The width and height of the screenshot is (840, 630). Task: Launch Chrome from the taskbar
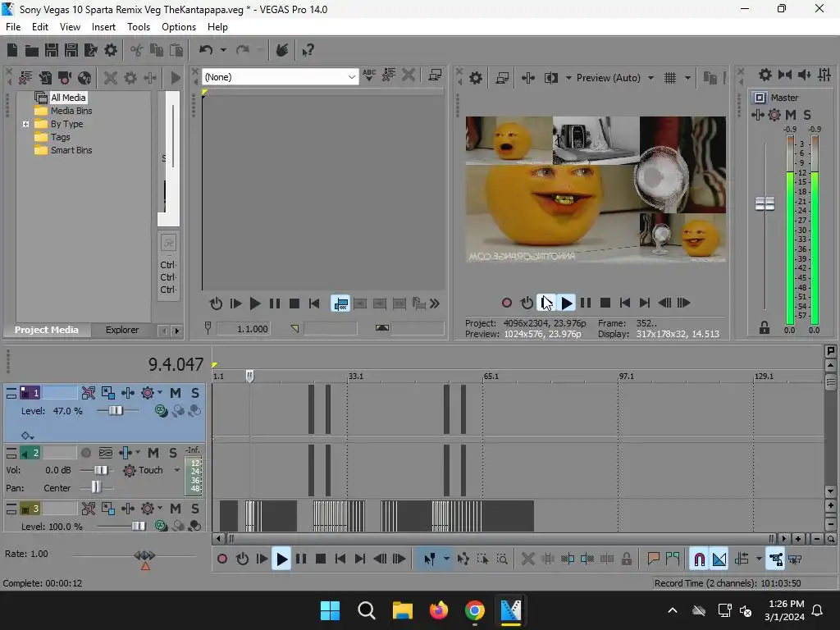tap(475, 610)
